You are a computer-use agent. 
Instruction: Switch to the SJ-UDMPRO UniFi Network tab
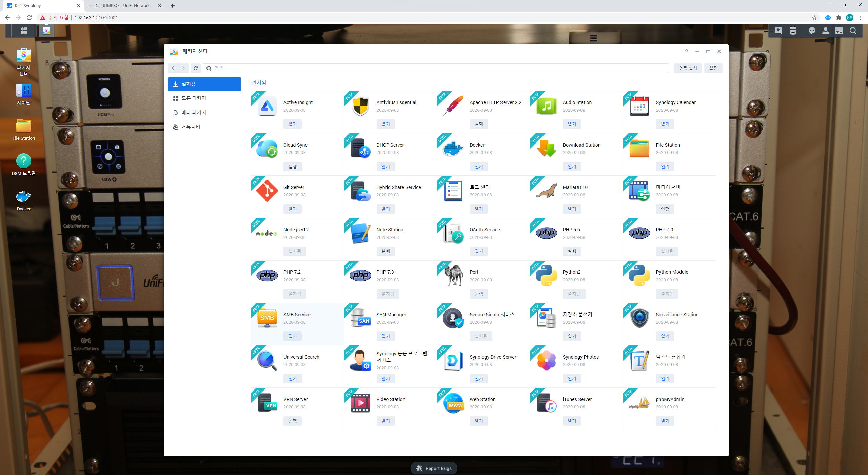pyautogui.click(x=123, y=6)
